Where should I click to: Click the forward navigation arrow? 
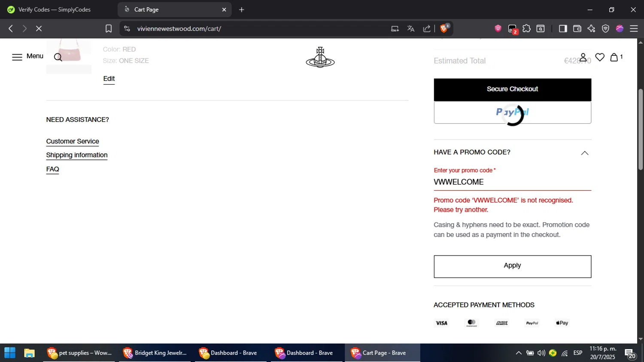click(24, 29)
